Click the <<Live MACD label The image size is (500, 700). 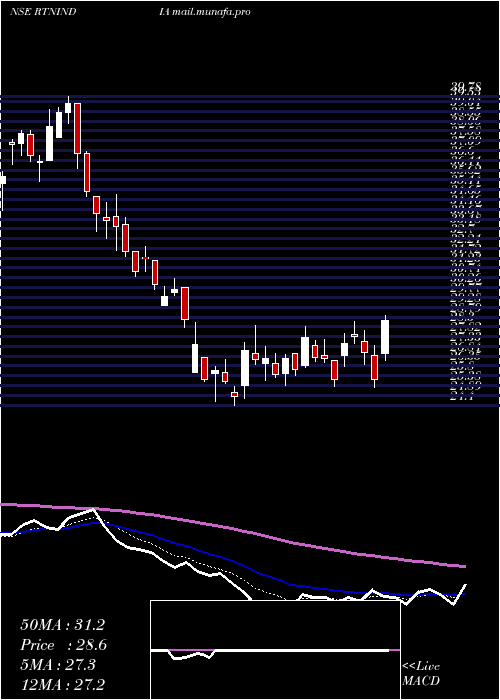[x=421, y=674]
